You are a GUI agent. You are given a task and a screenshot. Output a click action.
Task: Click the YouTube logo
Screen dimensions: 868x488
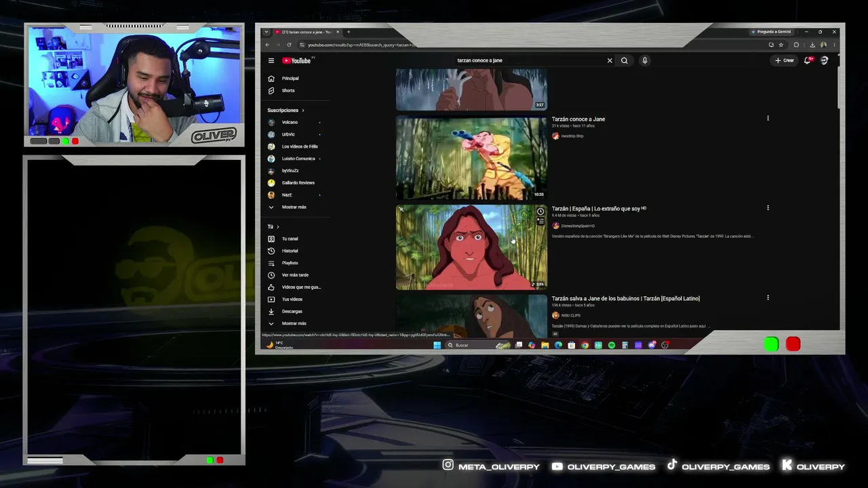pyautogui.click(x=296, y=60)
